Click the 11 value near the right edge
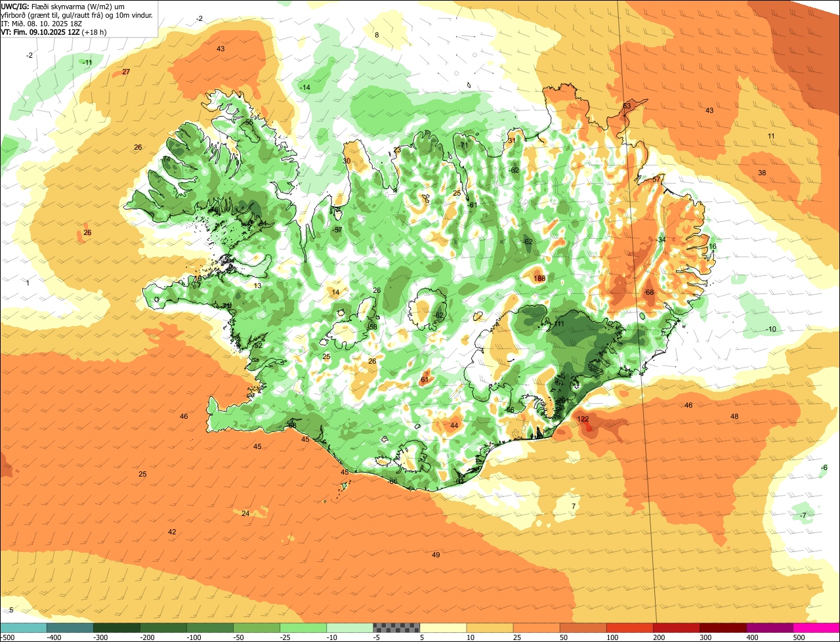Image resolution: width=840 pixels, height=642 pixels. [771, 137]
